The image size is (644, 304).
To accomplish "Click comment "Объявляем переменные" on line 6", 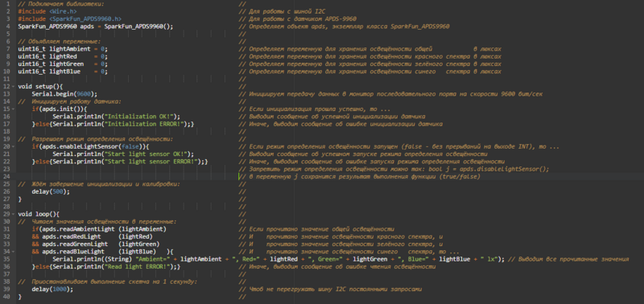I will click(x=60, y=42).
